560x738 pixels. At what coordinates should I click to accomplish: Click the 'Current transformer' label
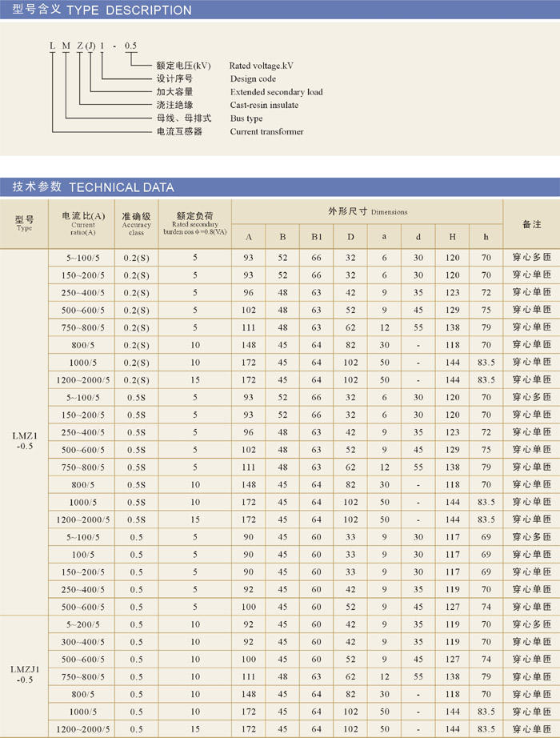pos(266,131)
